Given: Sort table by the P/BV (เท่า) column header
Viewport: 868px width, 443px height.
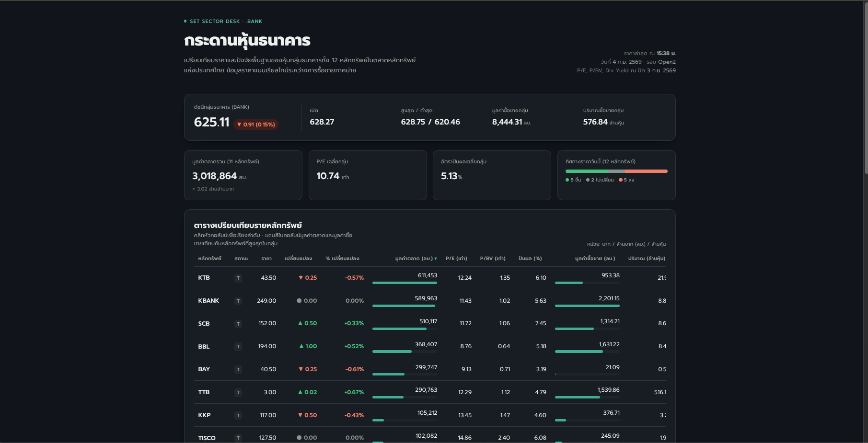Looking at the screenshot, I should pos(493,259).
